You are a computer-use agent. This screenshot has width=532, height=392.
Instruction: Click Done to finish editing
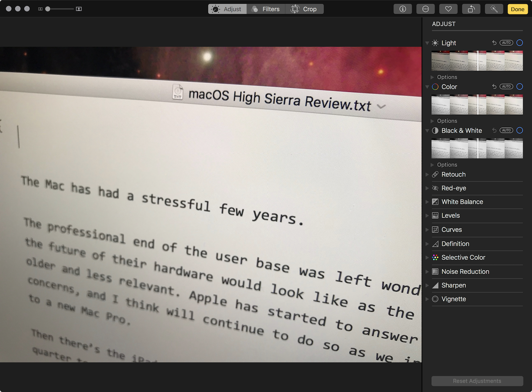[x=518, y=9]
